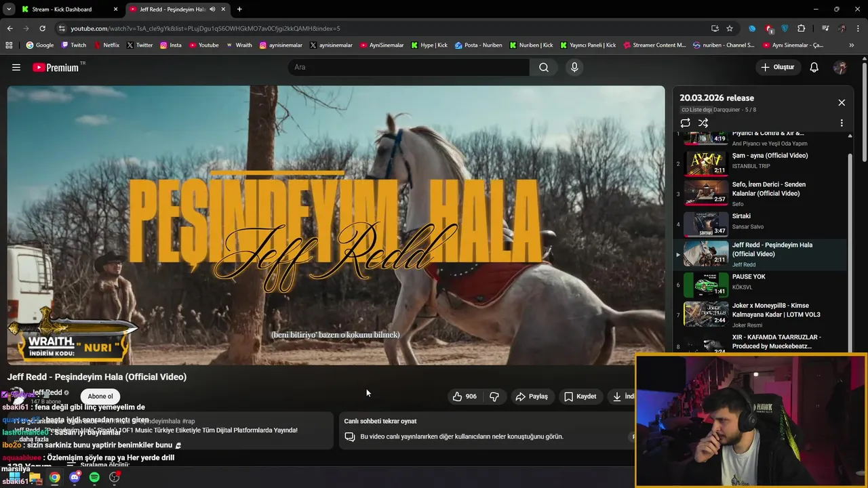This screenshot has width=868, height=488.
Task: Toggle playlist loop
Action: (685, 123)
